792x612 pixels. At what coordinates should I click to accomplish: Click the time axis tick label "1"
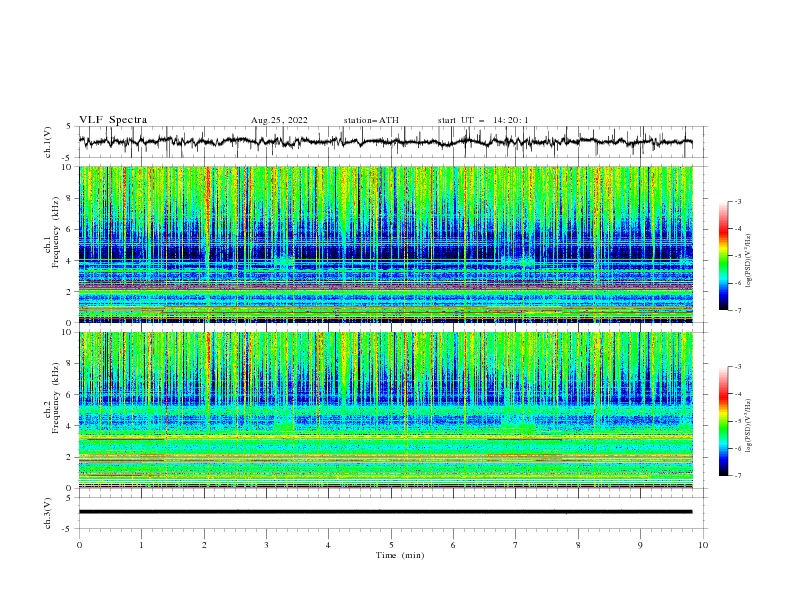141,545
